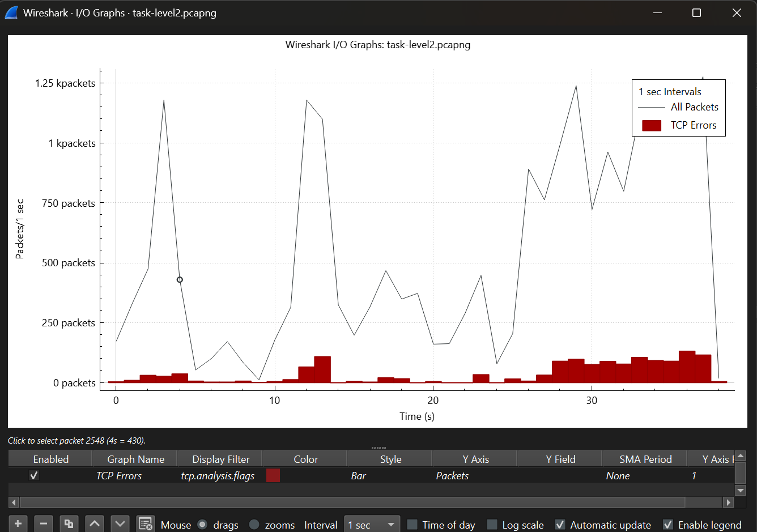The width and height of the screenshot is (757, 532).
Task: Maximize the I/O Graphs window
Action: [697, 12]
